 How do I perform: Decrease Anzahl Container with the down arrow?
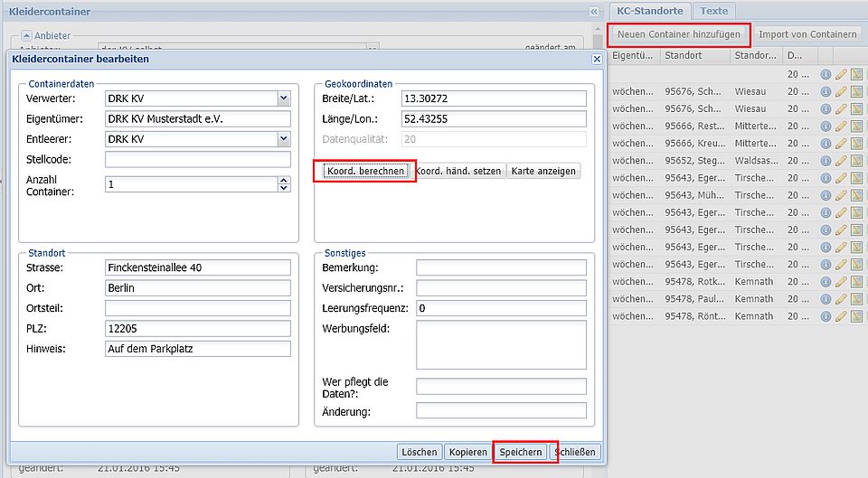click(284, 188)
